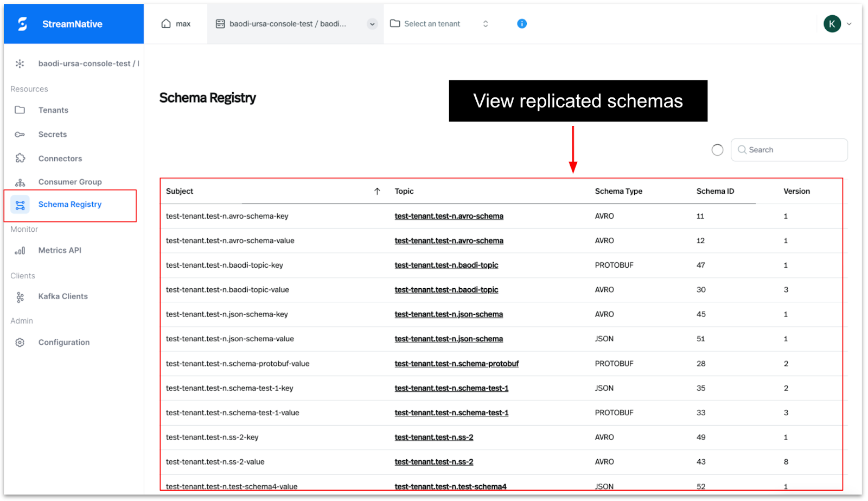Click the Secrets key icon
This screenshot has height=501, width=868.
point(20,135)
